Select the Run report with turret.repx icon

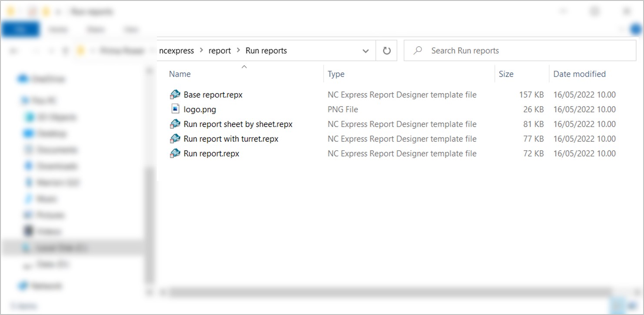coord(175,139)
